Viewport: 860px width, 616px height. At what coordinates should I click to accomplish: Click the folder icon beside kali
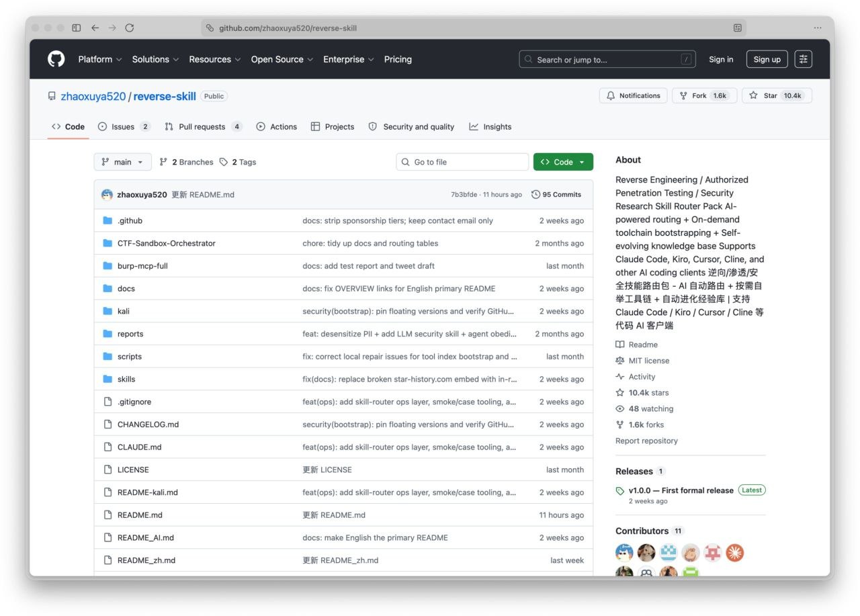pyautogui.click(x=107, y=311)
